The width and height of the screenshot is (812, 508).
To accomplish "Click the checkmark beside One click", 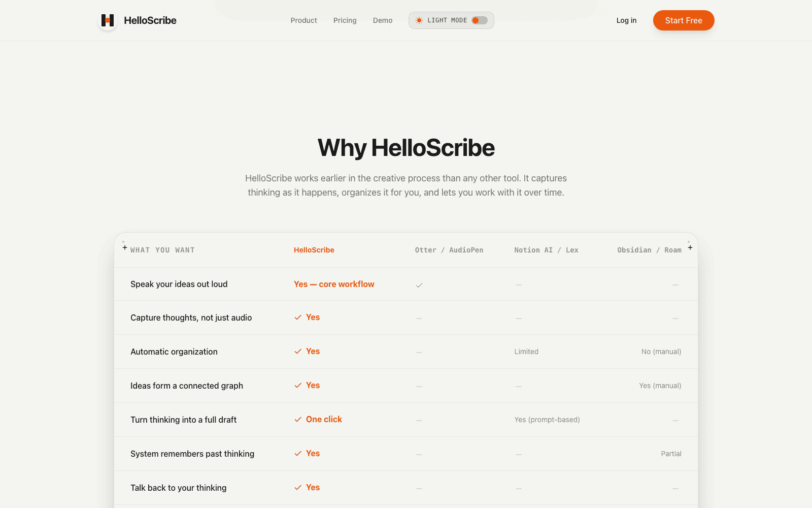I will [x=298, y=420].
